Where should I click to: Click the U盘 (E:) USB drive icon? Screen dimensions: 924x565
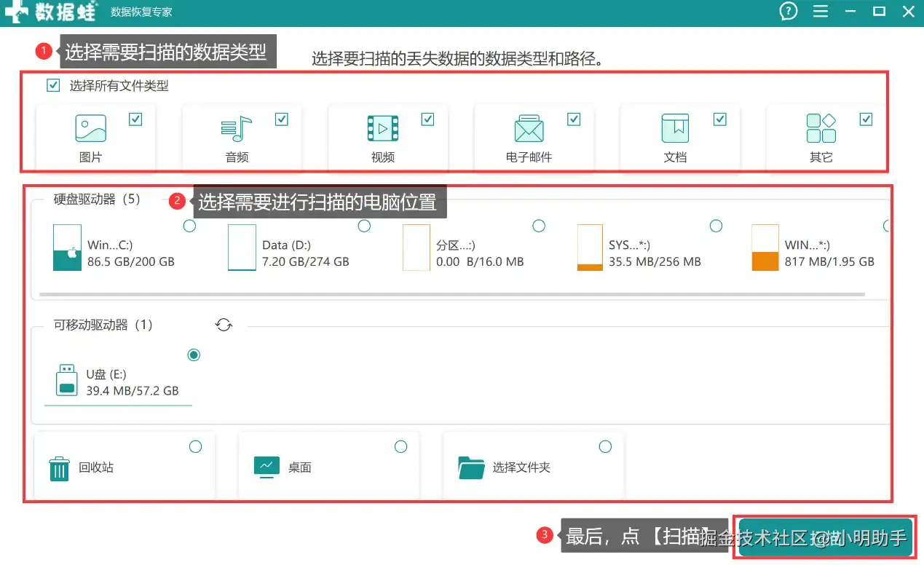point(67,381)
